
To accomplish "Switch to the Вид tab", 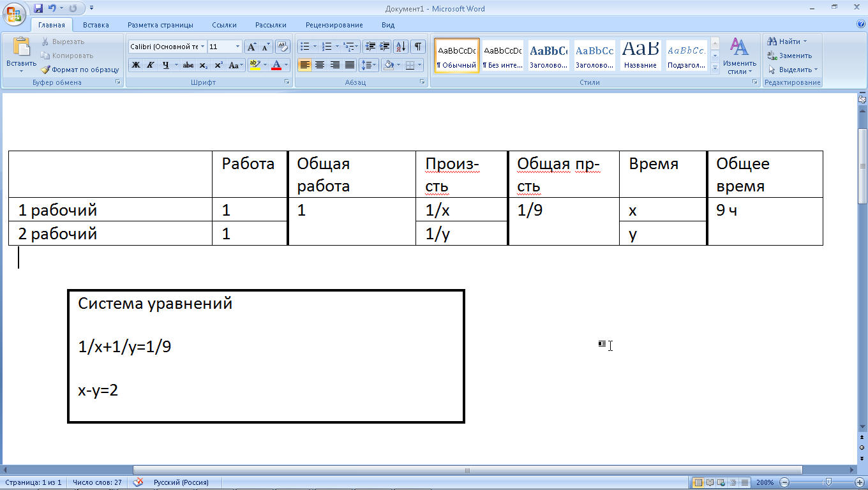I will click(x=388, y=25).
